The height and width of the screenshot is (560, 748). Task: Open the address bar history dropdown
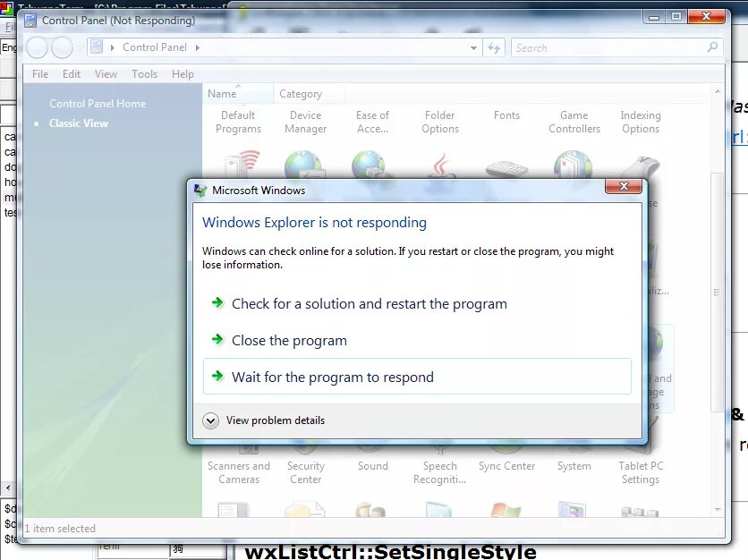pyautogui.click(x=473, y=47)
